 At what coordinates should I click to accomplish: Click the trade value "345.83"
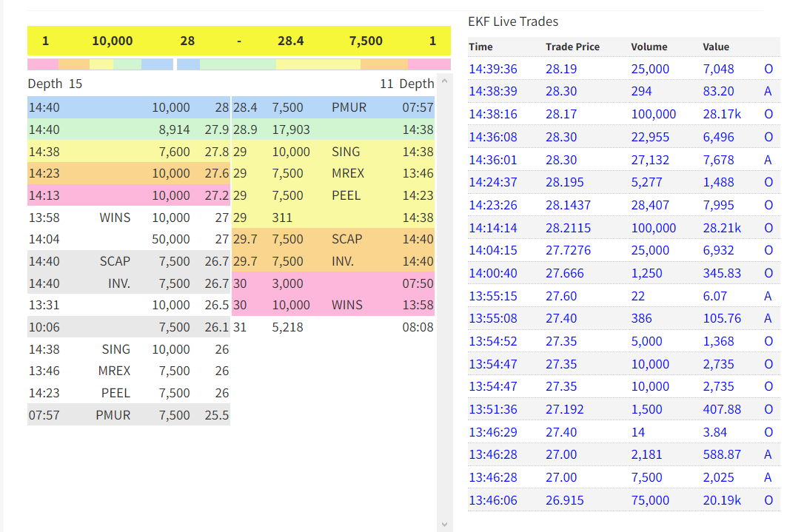[722, 273]
